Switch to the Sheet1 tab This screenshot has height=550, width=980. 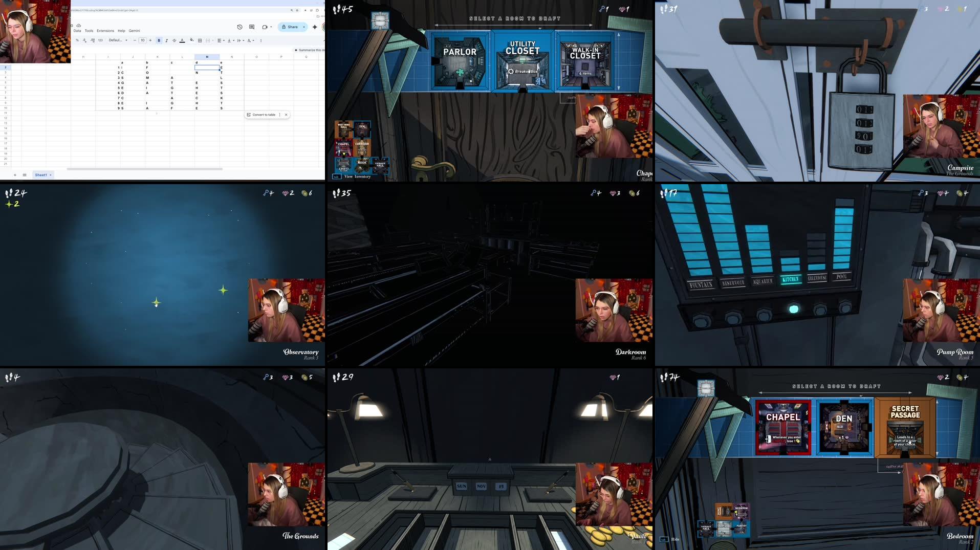(x=41, y=174)
